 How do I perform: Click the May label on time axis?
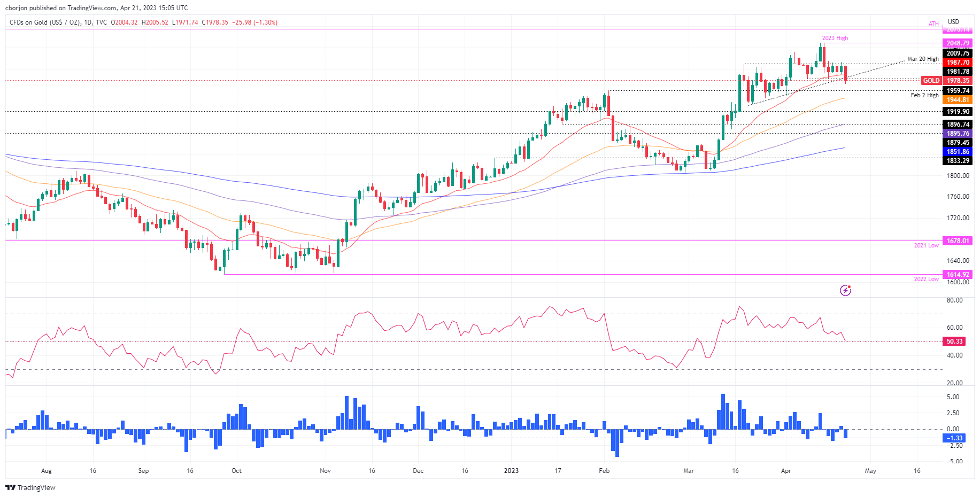(870, 471)
